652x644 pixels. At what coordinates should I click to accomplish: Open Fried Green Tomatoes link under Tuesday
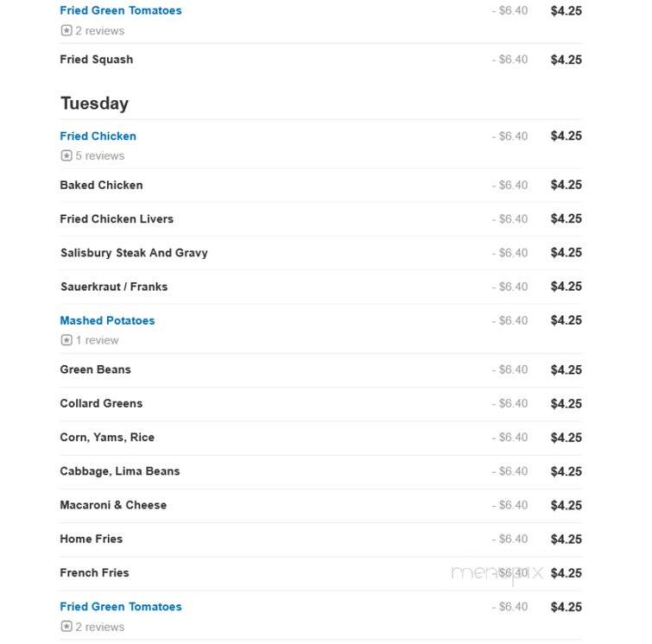pos(121,607)
